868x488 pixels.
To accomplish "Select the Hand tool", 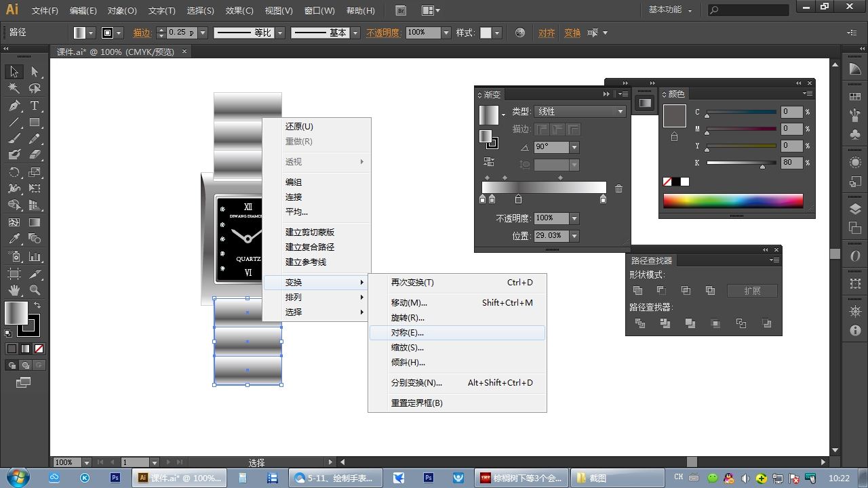I will tap(14, 289).
